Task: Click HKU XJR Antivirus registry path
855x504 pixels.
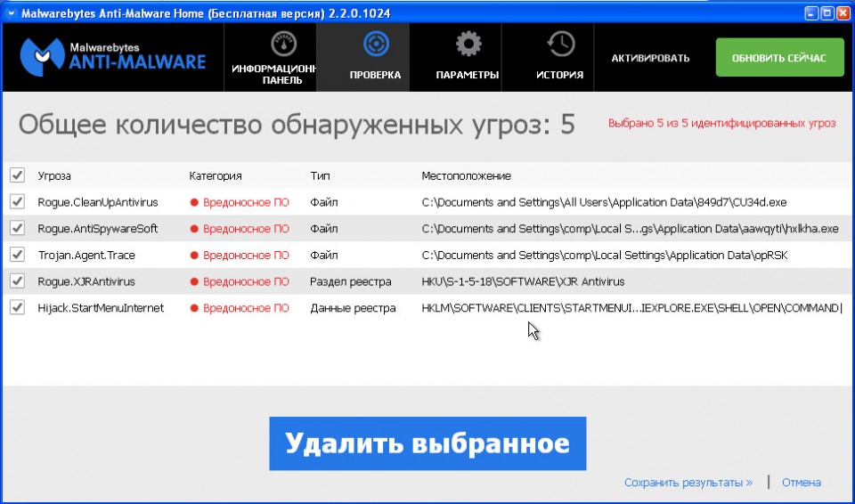Action: point(523,281)
